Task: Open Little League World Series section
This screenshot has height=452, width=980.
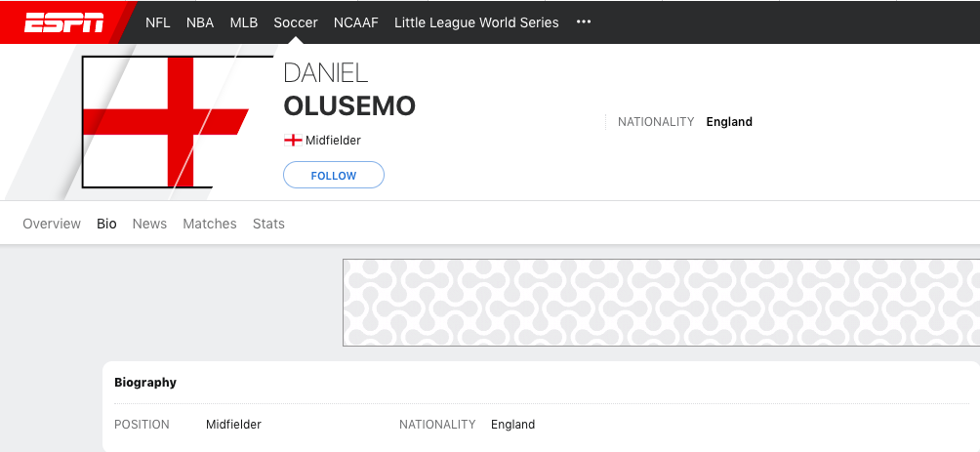Action: click(477, 22)
